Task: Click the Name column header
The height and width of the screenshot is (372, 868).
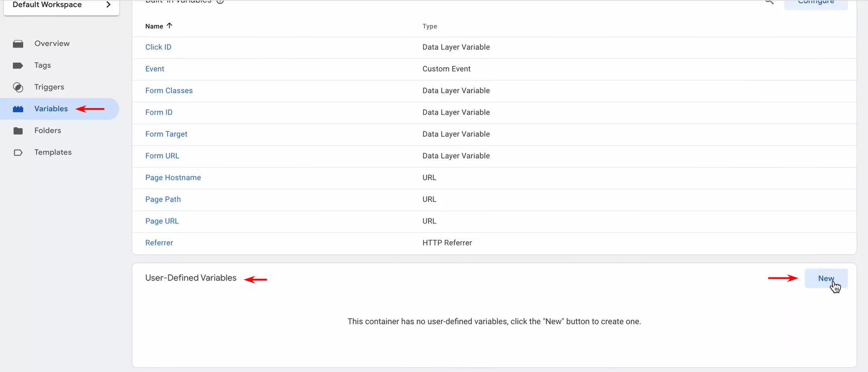Action: point(154,26)
